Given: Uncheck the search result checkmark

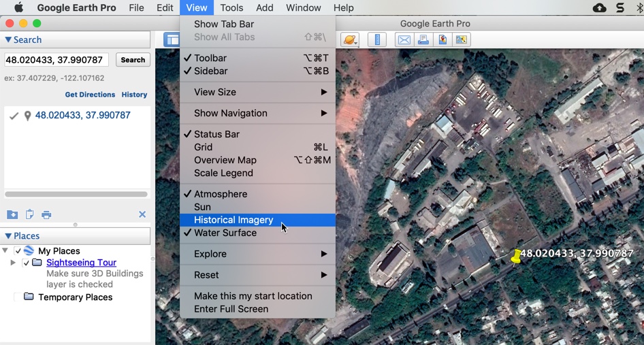Looking at the screenshot, I should click(14, 116).
